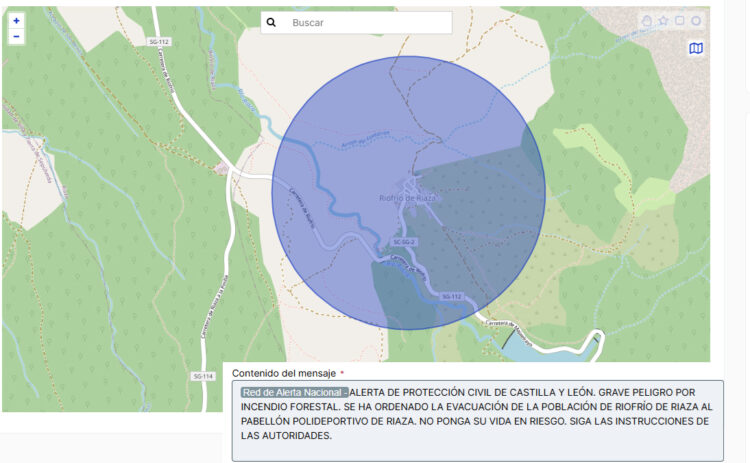This screenshot has height=463, width=750.
Task: Click the SC-SG-2 road marker
Action: click(404, 242)
